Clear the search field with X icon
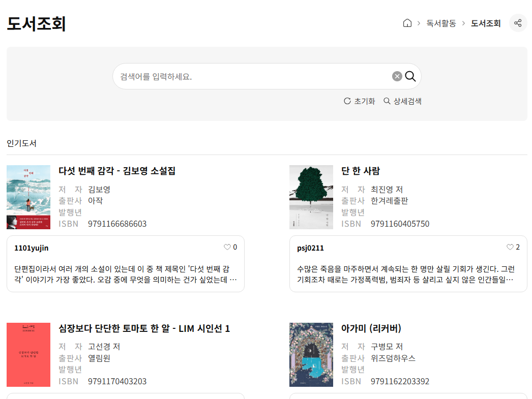532x399 pixels. 397,76
